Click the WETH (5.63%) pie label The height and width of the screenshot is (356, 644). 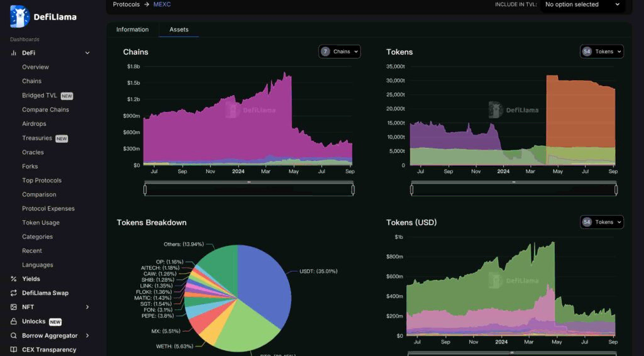tap(175, 347)
